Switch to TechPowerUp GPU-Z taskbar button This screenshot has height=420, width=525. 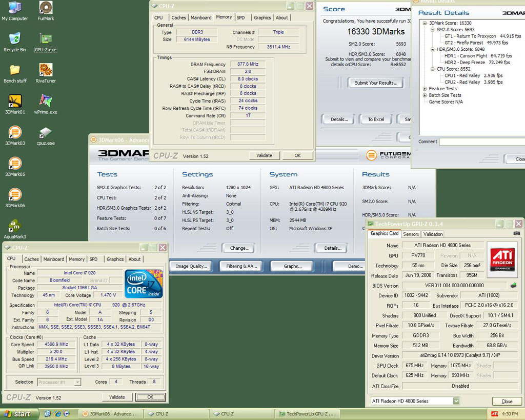pyautogui.click(x=308, y=414)
